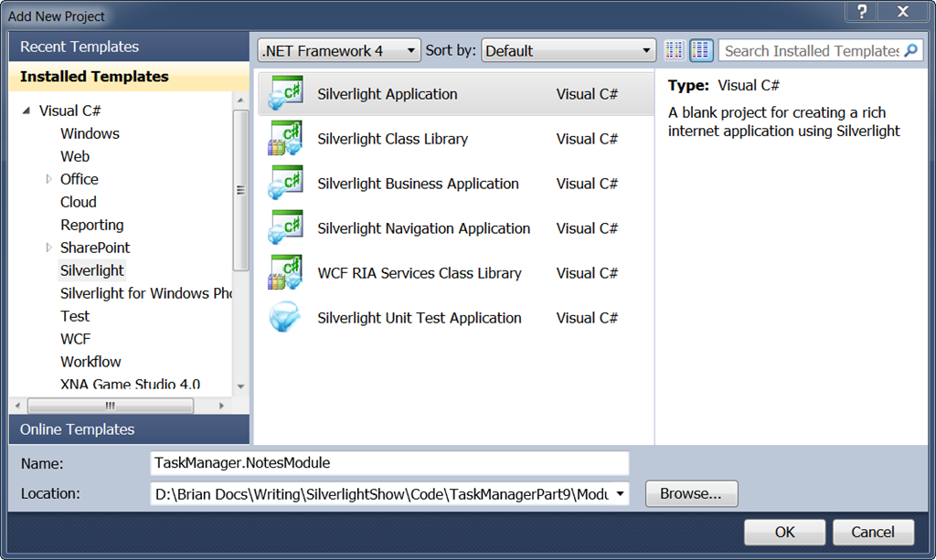Close the Add New Project dialog

coord(903,11)
